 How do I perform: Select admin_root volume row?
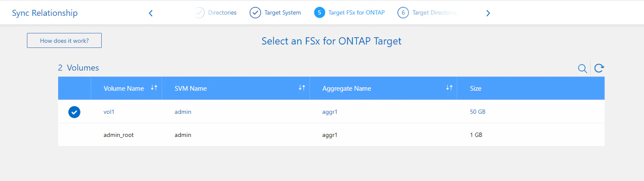point(331,135)
